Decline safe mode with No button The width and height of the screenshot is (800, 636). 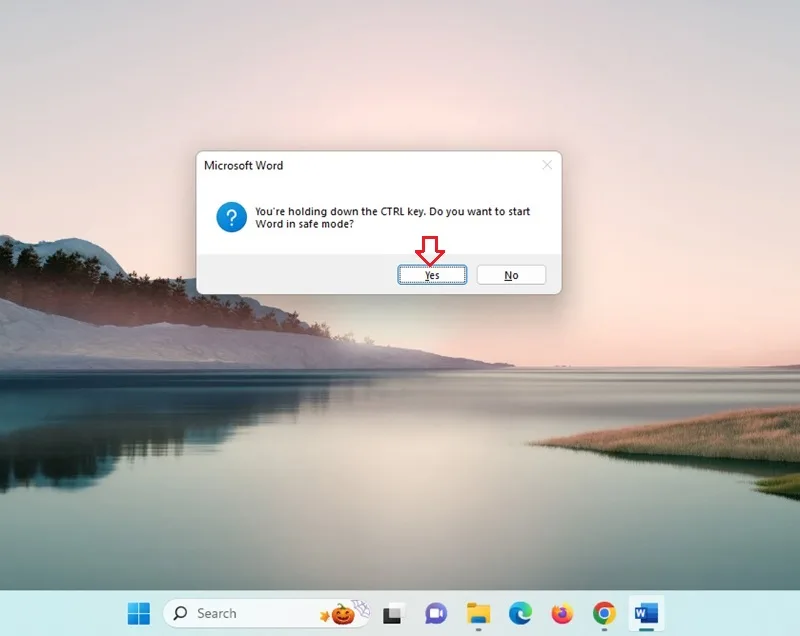pos(511,275)
